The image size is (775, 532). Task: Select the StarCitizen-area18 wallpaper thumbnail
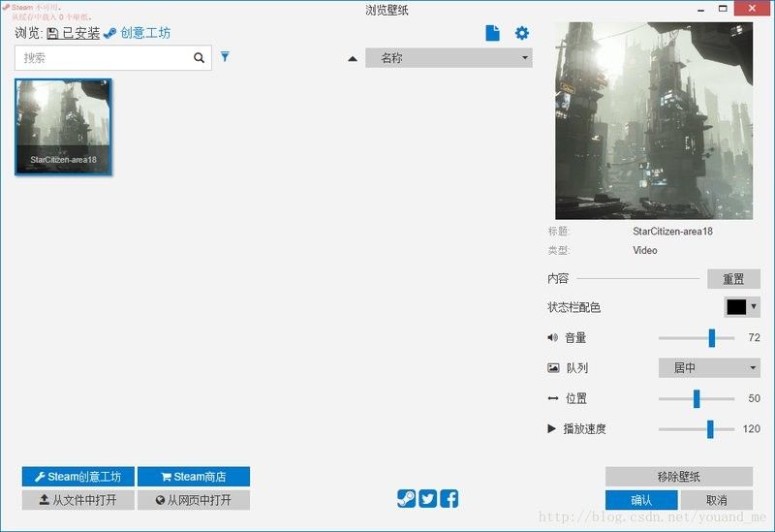63,127
